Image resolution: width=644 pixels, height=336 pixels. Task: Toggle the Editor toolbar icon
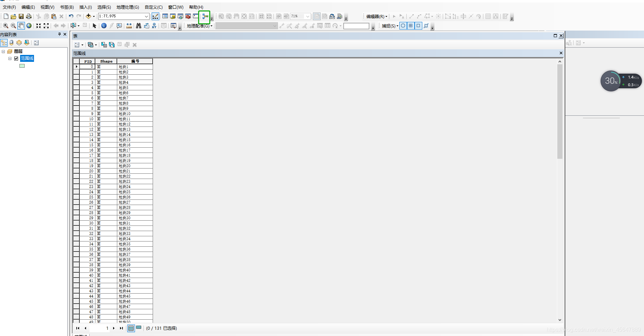[x=155, y=16]
